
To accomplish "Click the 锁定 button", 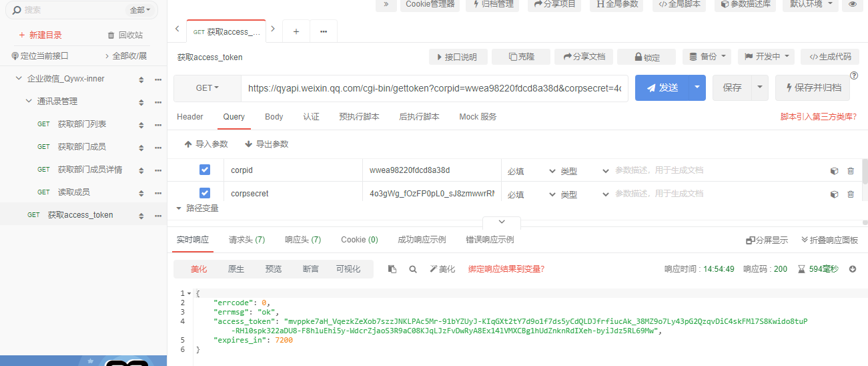I will [646, 57].
